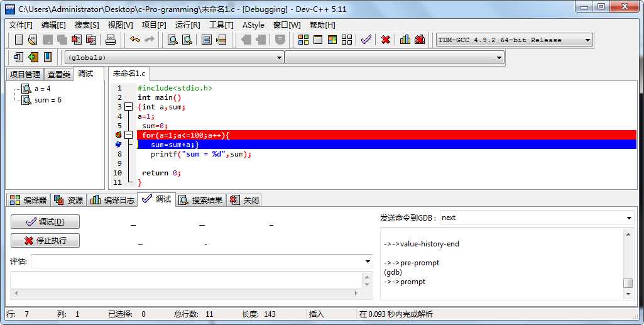Screen dimensions: 644x325
Task: Click the 关闭 bottom panel tab
Action: (x=245, y=200)
